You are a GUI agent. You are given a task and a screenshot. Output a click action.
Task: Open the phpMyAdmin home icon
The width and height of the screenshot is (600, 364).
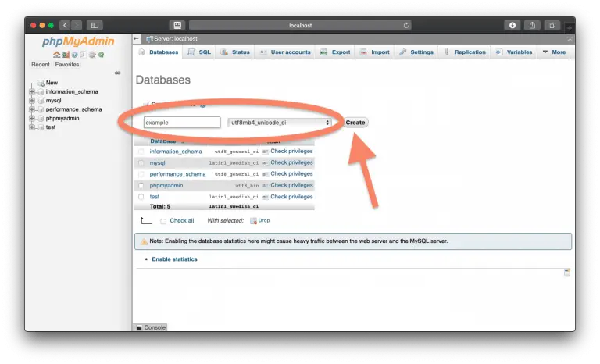pos(56,55)
